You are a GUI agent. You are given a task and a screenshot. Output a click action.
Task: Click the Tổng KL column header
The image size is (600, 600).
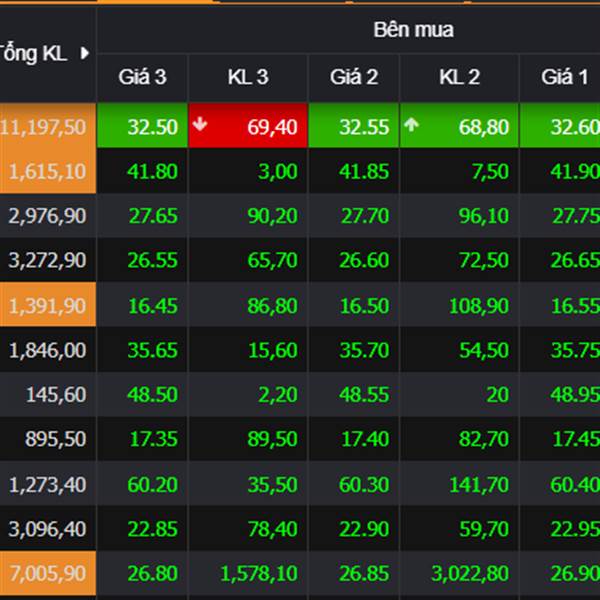[x=35, y=53]
